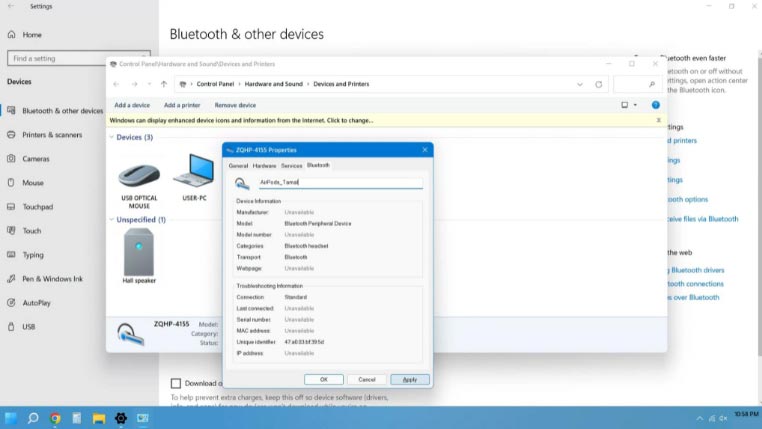Open the address bar history dropdown
The image size is (762, 429).
(580, 84)
